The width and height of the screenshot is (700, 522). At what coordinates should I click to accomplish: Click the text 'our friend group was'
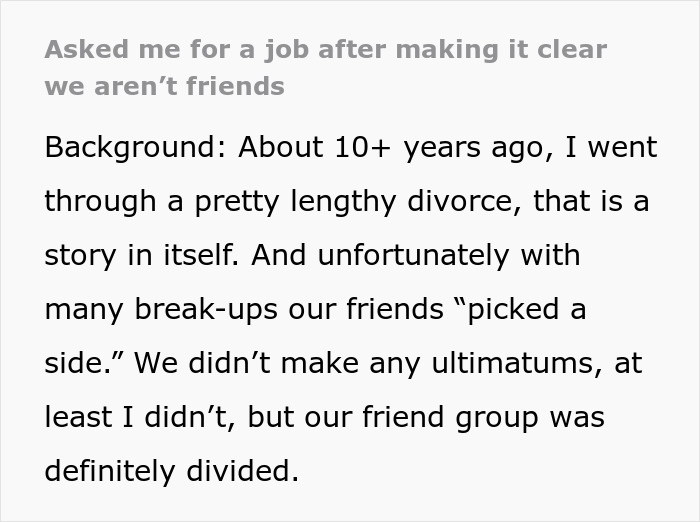pos(454,418)
